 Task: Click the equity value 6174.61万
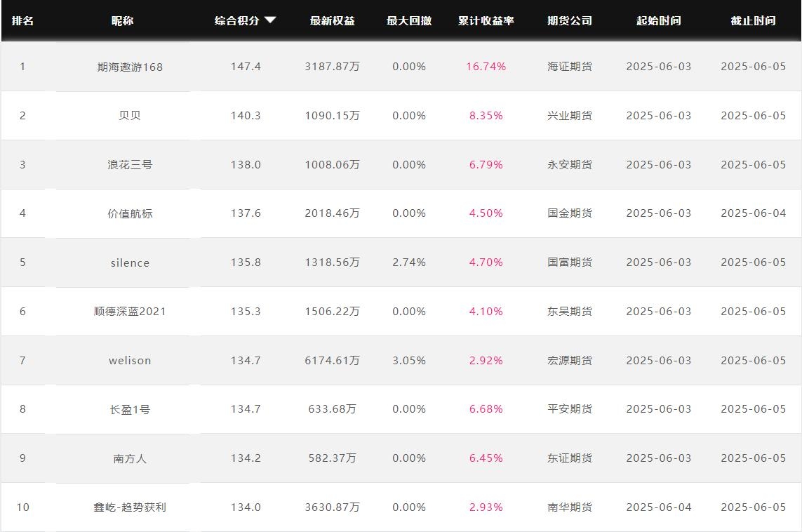click(x=333, y=361)
